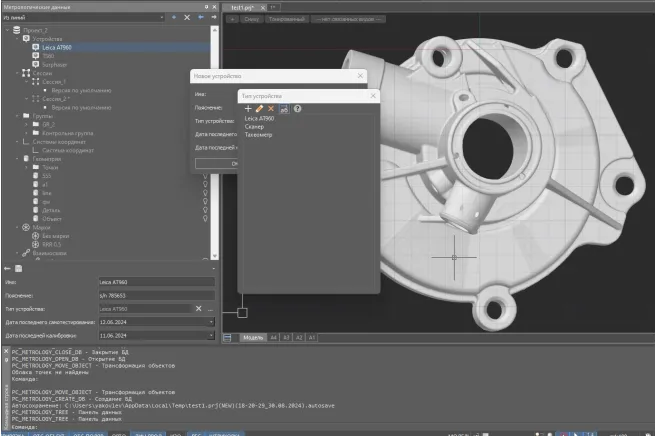Click the rename icon in Тип устройства toolbar
Viewport: 656px width, 436px height.
pyautogui.click(x=284, y=108)
